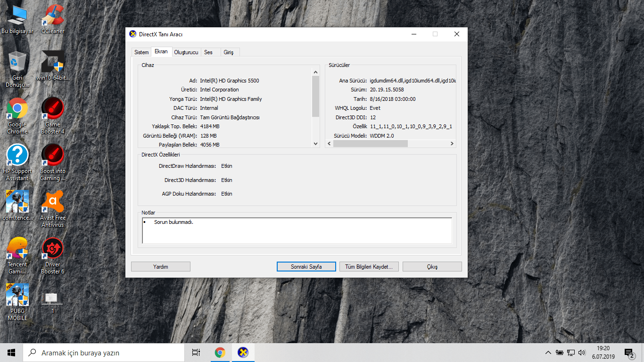Click the Yonga Türü value Intel(R) HD Graphics Family

(x=231, y=99)
